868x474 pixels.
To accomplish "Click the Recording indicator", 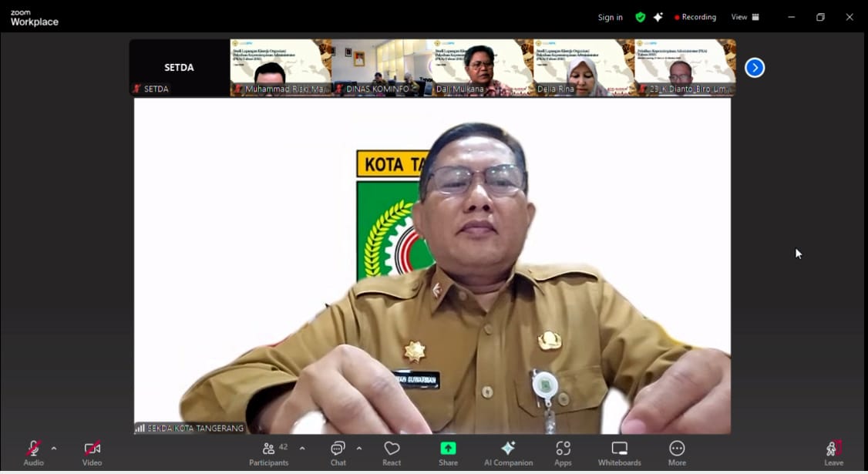I will tap(695, 17).
